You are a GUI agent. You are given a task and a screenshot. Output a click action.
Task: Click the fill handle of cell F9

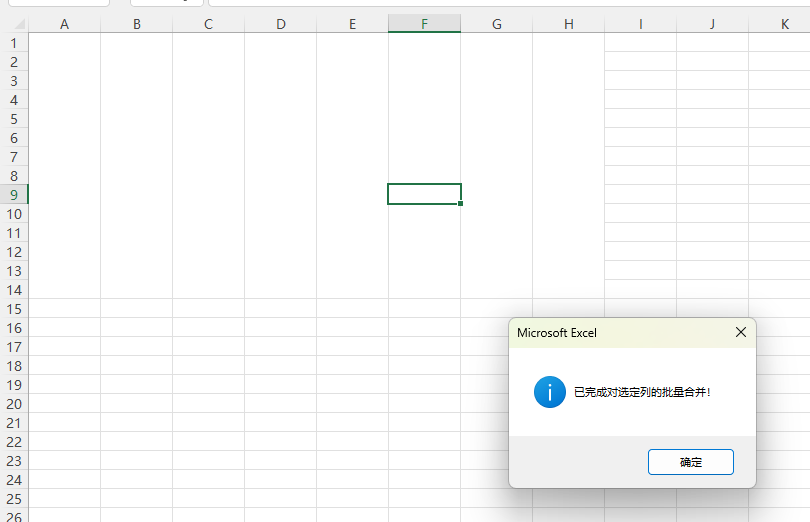point(461,204)
